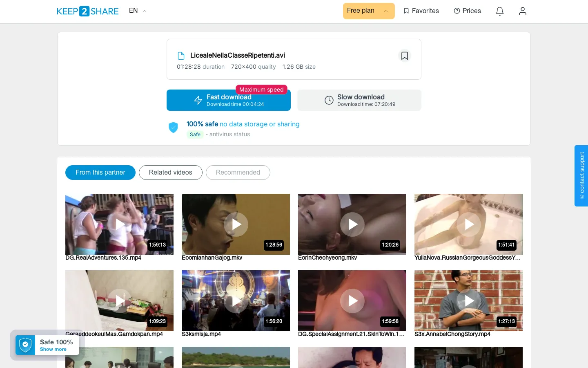Click the 1.26 GB size text
The image size is (588, 368).
[299, 67]
